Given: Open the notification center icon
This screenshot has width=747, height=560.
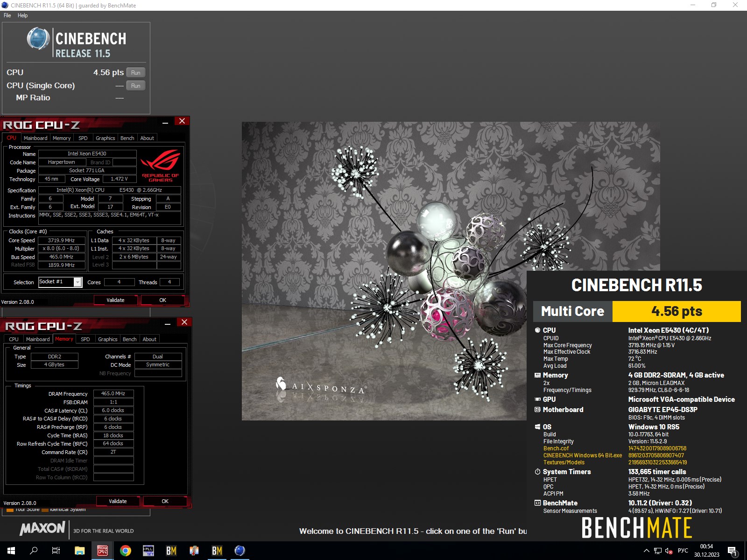Looking at the screenshot, I should click(x=733, y=551).
